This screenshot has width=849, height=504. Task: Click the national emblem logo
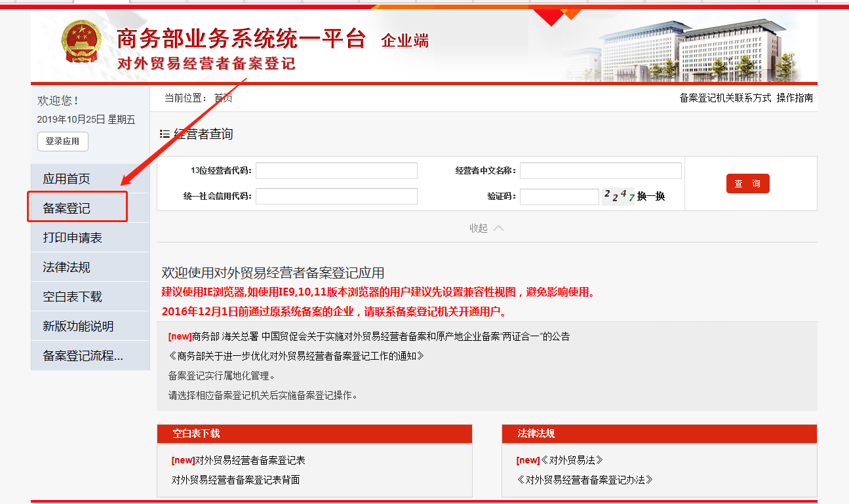click(83, 41)
